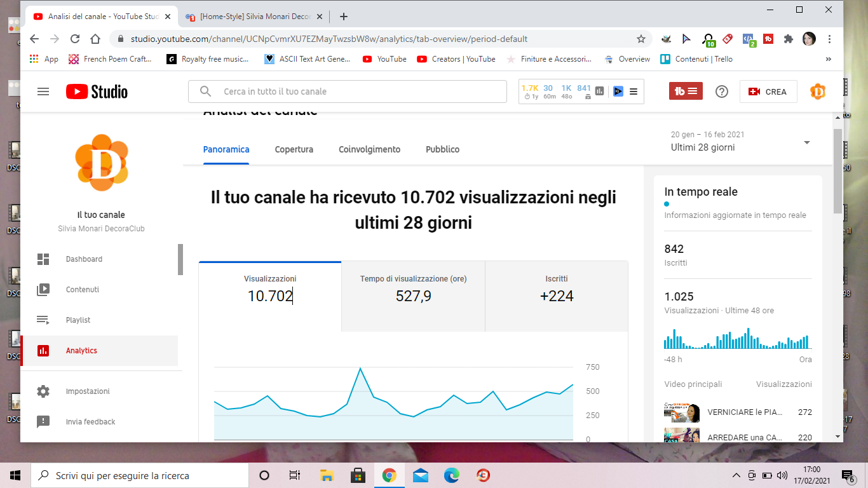Show more bookmarks with the double chevron

(829, 59)
